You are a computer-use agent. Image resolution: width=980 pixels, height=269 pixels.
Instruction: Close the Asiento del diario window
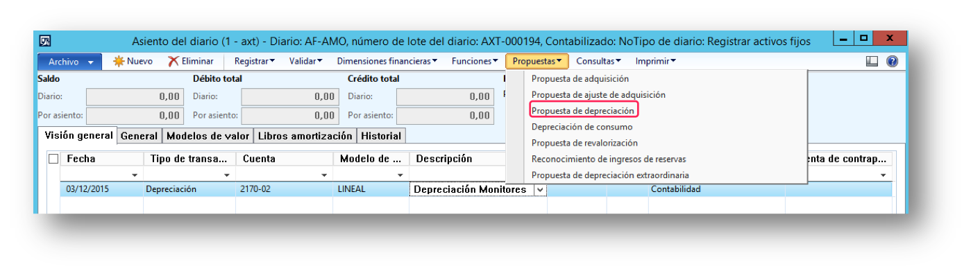click(x=889, y=38)
